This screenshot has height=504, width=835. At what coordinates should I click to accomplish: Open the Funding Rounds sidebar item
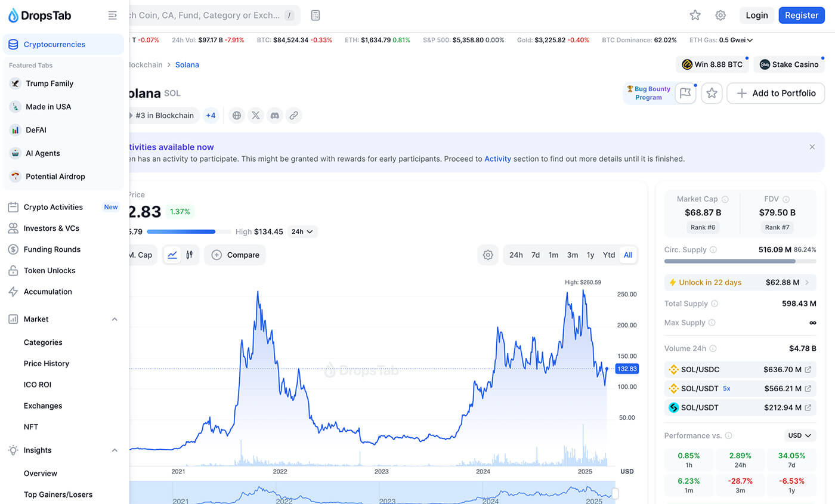[x=52, y=249]
